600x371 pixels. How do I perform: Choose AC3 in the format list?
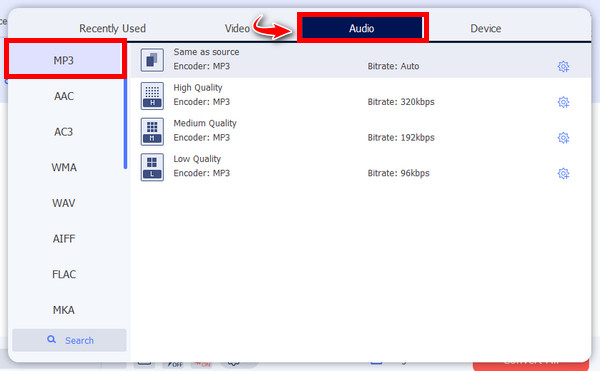64,132
